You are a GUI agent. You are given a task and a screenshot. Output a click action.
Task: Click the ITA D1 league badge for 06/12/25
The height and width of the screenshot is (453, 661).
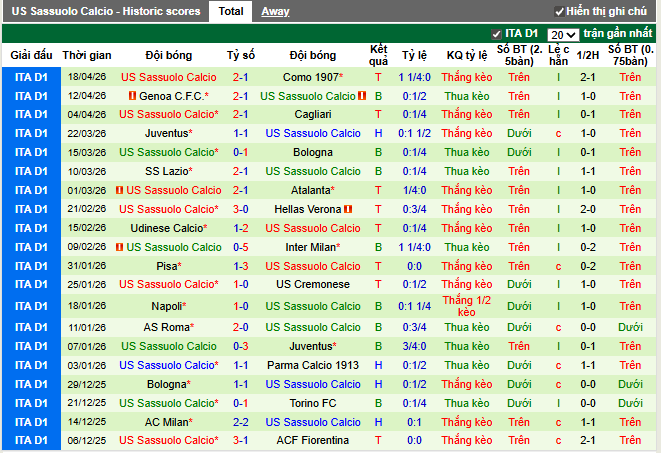pyautogui.click(x=31, y=440)
